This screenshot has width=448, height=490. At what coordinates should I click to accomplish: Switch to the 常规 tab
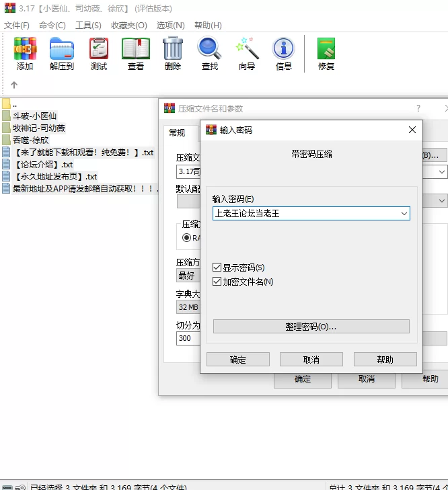point(177,133)
